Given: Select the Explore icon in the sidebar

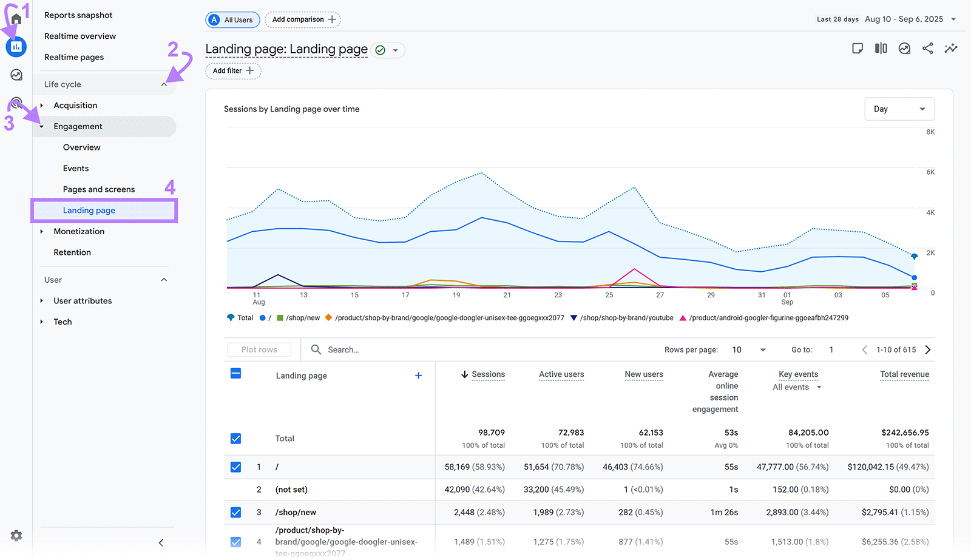Looking at the screenshot, I should coord(16,74).
